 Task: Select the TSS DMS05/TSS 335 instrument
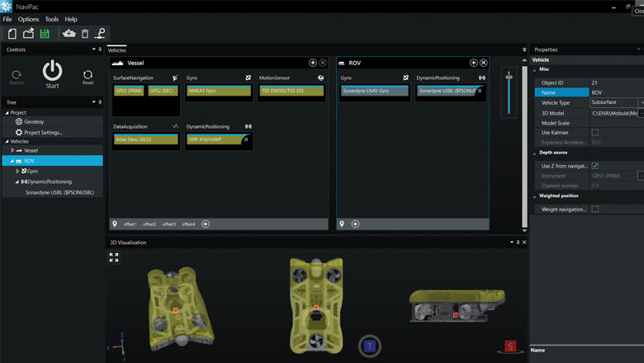pyautogui.click(x=291, y=91)
